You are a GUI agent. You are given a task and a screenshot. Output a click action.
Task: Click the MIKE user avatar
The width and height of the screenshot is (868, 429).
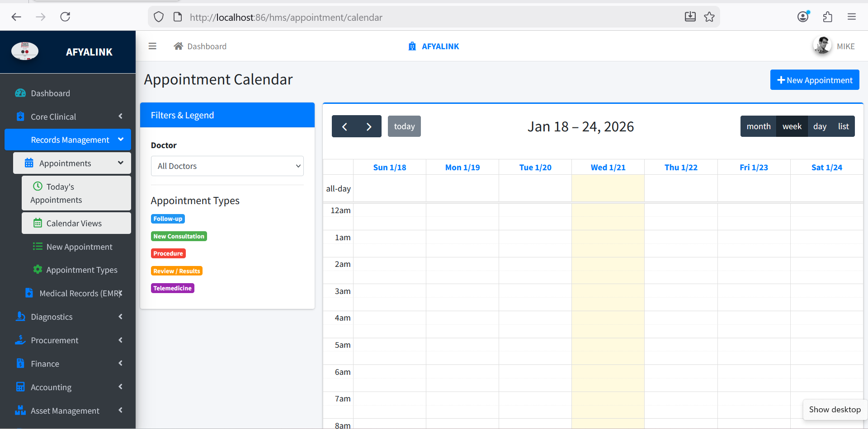click(822, 46)
